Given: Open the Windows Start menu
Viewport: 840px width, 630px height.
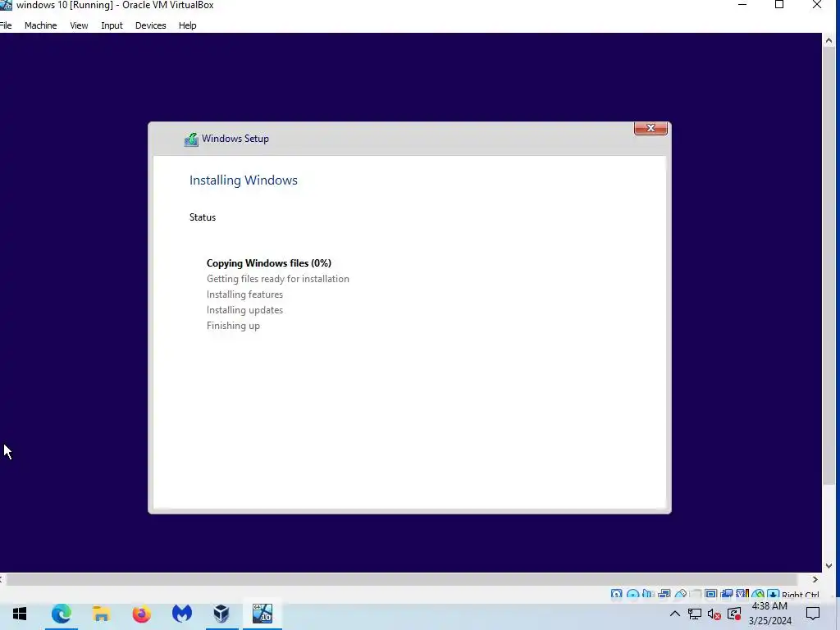Looking at the screenshot, I should pyautogui.click(x=20, y=614).
